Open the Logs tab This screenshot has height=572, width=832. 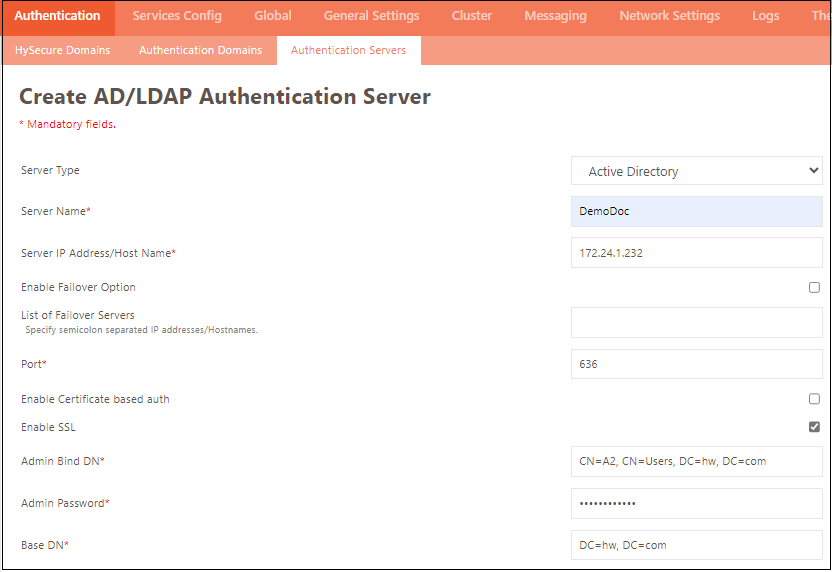765,16
